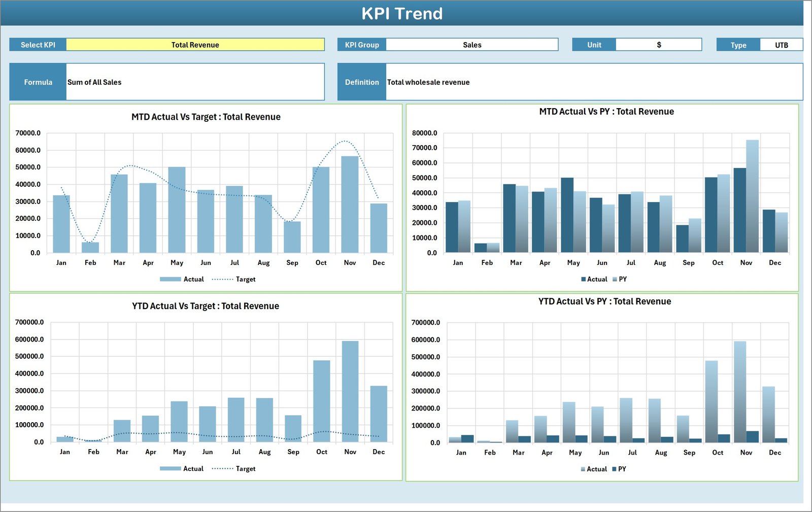This screenshot has height=512, width=812.
Task: Open the Total Revenue KPI selector
Action: click(195, 45)
